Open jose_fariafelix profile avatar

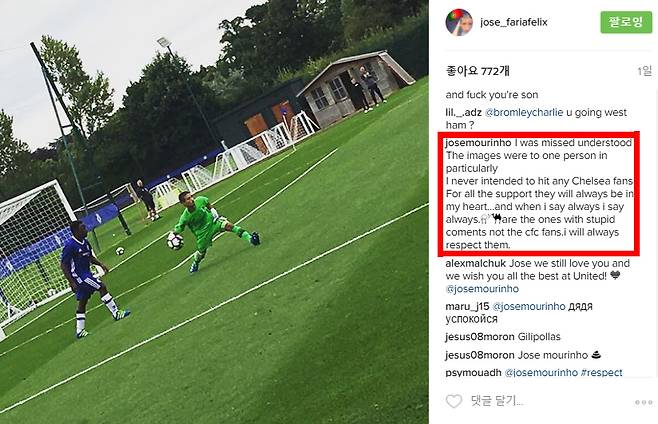click(459, 22)
